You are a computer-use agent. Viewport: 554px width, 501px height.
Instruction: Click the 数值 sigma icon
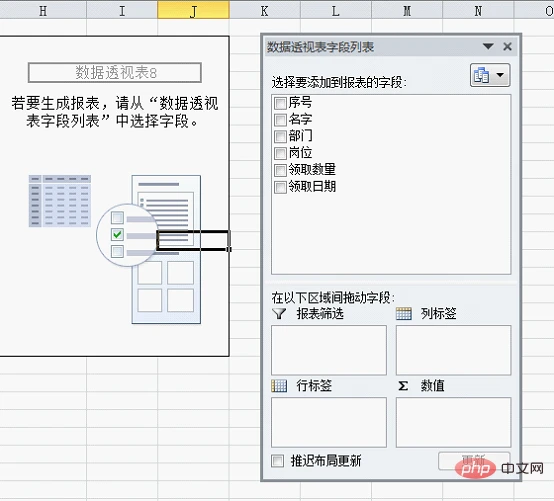tap(403, 386)
